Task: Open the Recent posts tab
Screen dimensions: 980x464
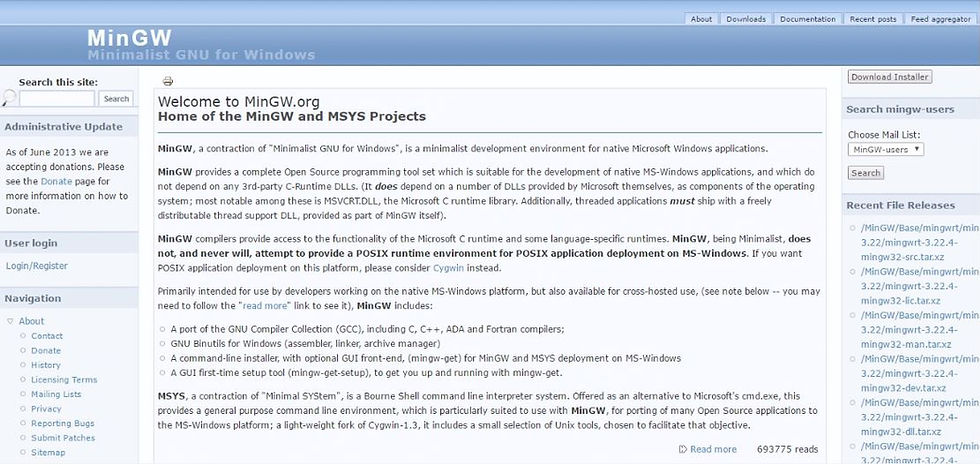Action: pyautogui.click(x=872, y=19)
